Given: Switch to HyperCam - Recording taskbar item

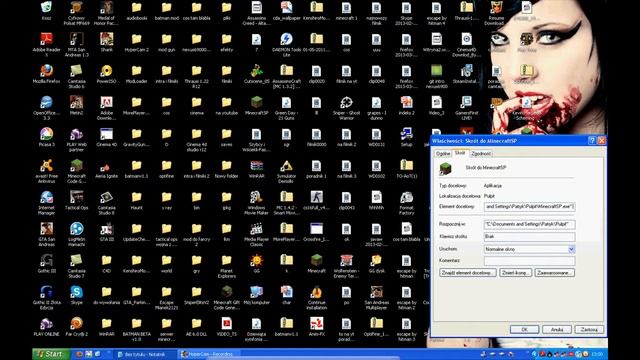Looking at the screenshot, I should point(208,354).
